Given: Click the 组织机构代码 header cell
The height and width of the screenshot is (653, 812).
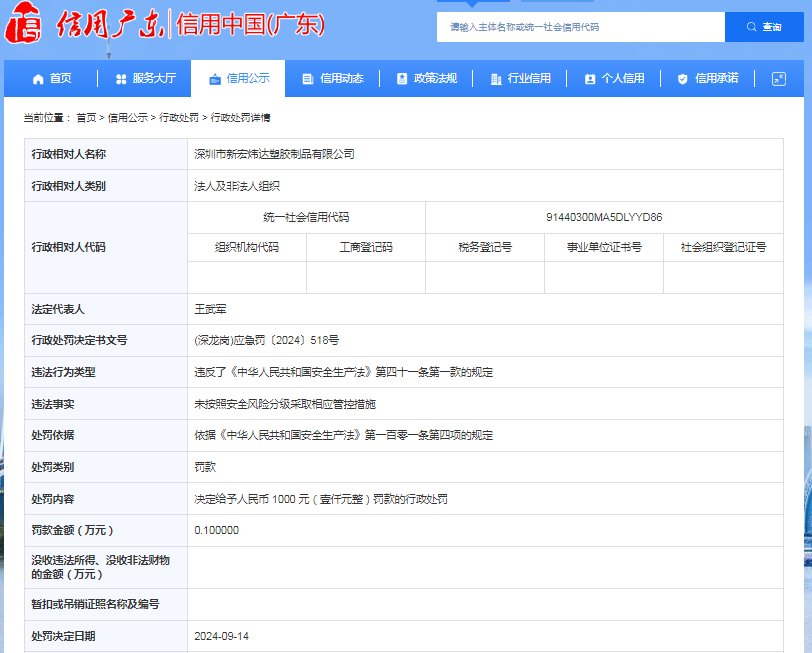Looking at the screenshot, I should coord(247,247).
